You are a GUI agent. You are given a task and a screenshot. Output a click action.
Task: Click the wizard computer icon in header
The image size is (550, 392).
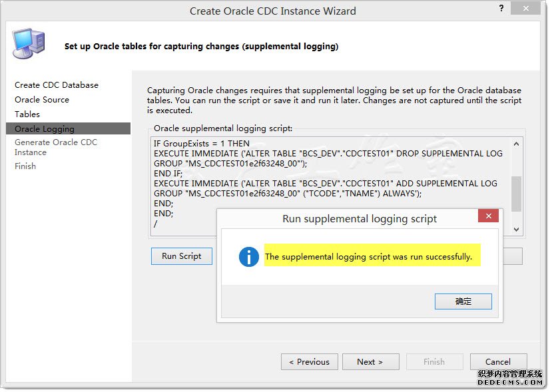click(27, 45)
